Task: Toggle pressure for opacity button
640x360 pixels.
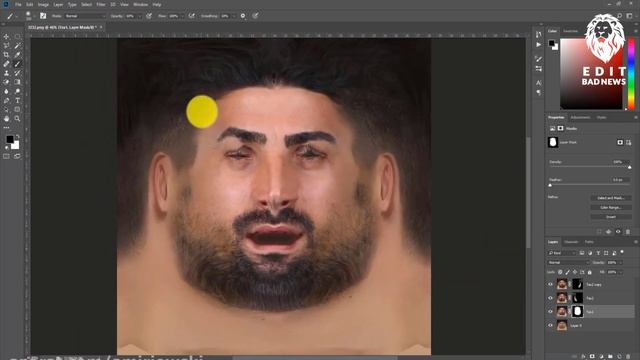Action: click(x=149, y=16)
